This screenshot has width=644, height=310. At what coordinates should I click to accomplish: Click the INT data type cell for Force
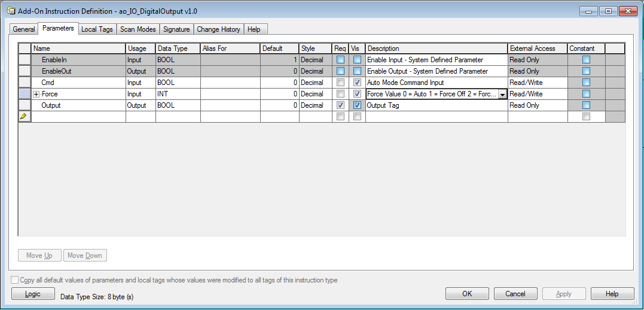click(178, 94)
